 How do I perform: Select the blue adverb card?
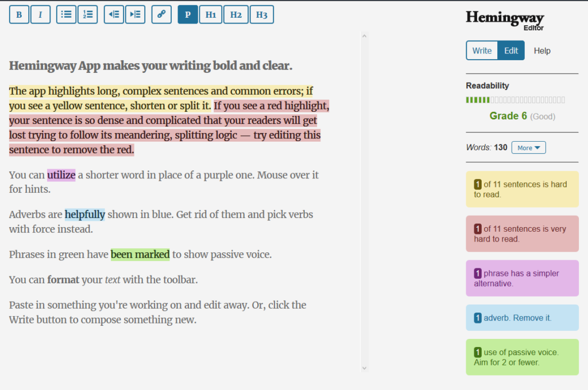(x=523, y=318)
